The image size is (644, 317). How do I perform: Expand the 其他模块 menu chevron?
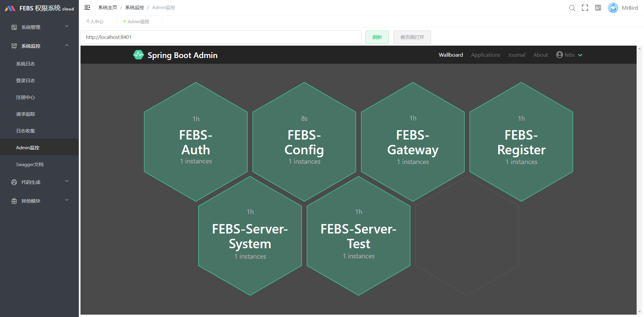pos(67,200)
